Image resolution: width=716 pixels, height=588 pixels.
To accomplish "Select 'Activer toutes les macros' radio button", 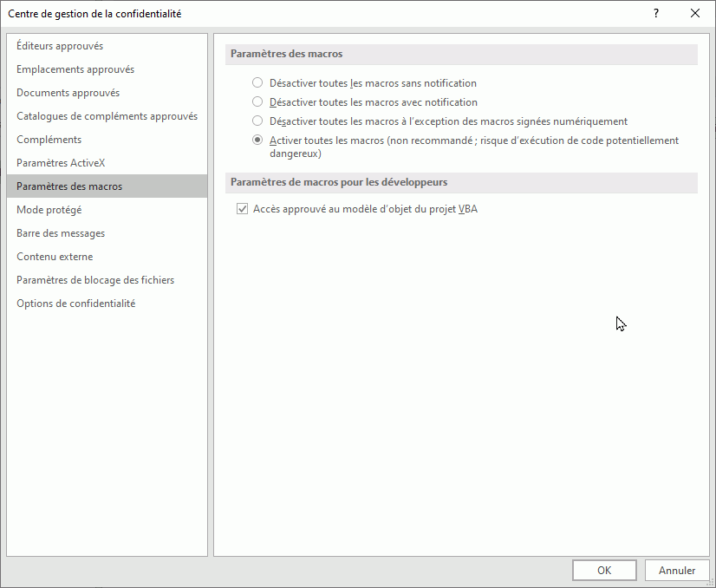I will click(257, 140).
